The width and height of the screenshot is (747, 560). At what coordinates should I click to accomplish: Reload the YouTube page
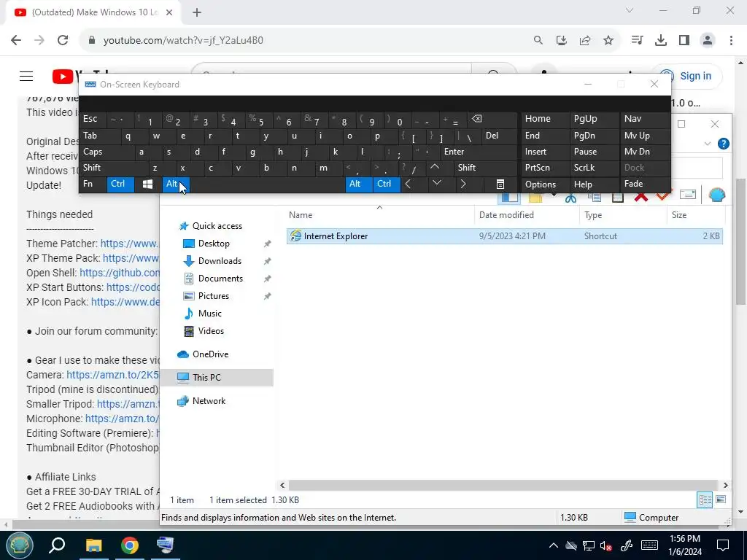pyautogui.click(x=63, y=41)
